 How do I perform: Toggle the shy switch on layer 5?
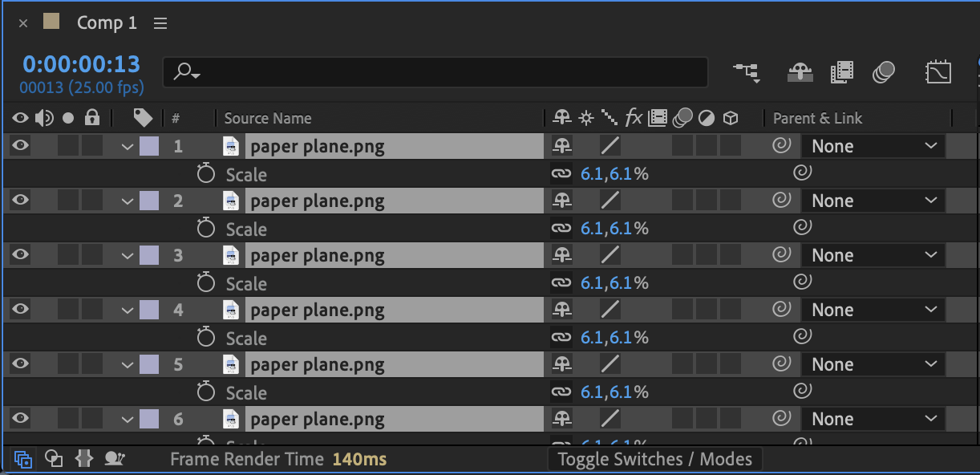click(x=562, y=364)
